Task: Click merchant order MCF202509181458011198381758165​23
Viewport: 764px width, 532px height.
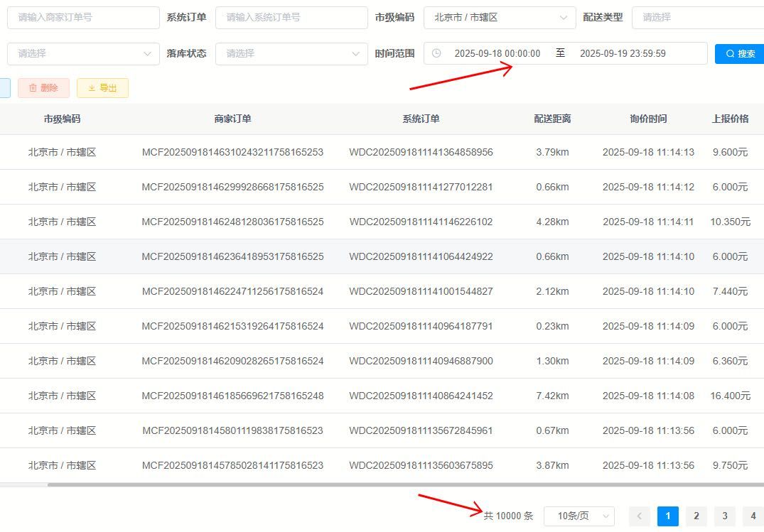Action: point(232,431)
